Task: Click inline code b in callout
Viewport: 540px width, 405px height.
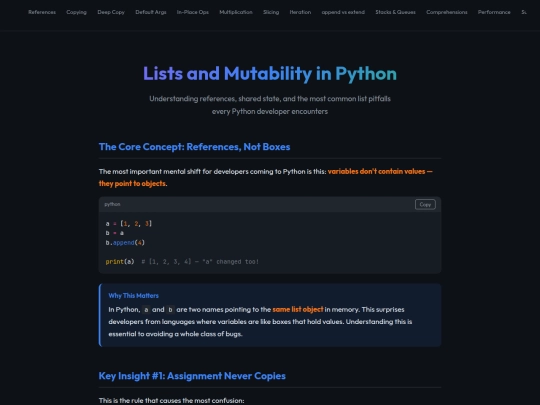Action: pos(170,310)
